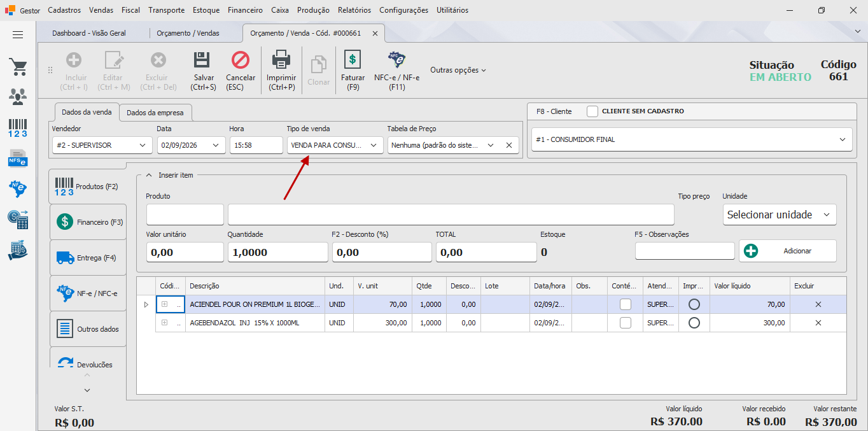Check the Conteúdo box for AGEBENDAZOL row
The image size is (868, 431).
point(626,323)
